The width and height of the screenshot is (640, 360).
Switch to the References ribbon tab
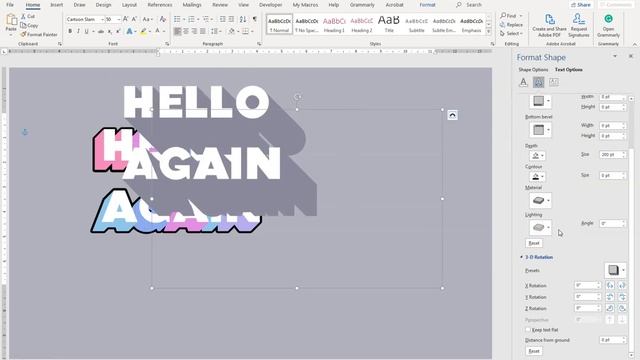(x=160, y=5)
